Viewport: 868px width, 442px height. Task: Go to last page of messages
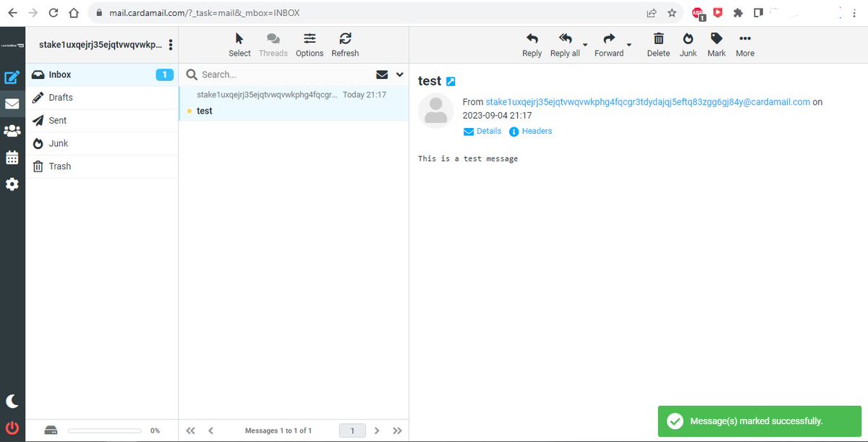tap(397, 430)
